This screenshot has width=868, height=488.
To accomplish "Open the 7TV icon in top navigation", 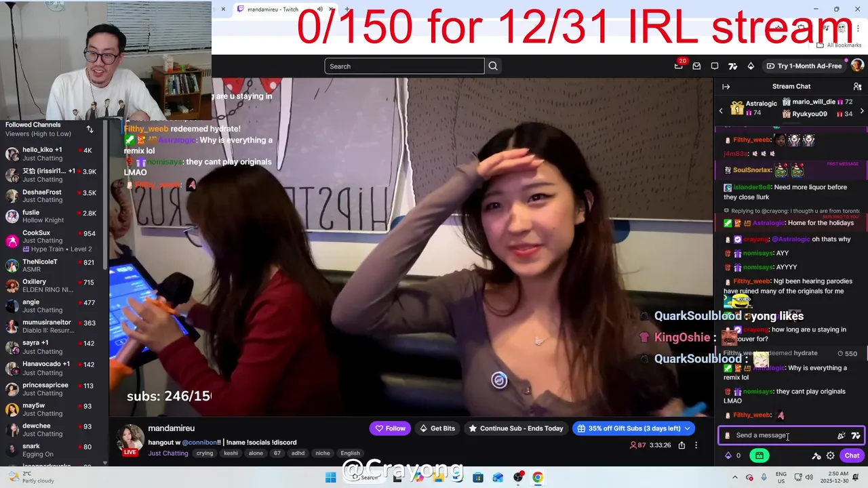I will point(732,66).
